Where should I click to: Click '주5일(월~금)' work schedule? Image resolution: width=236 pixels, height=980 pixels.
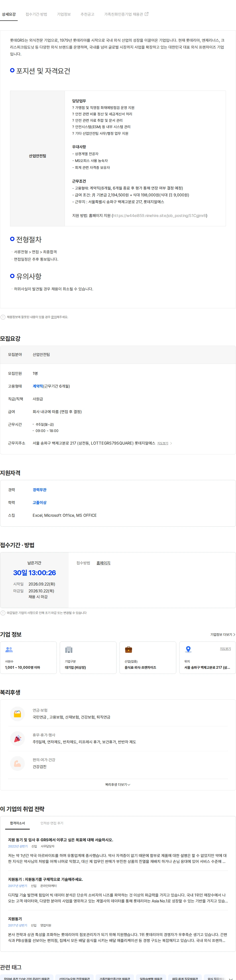pyautogui.click(x=44, y=424)
